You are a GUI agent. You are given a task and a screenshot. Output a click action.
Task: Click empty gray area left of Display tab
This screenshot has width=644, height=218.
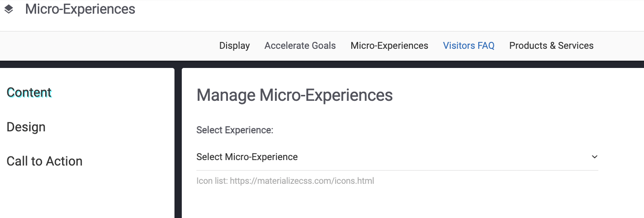[105, 46]
